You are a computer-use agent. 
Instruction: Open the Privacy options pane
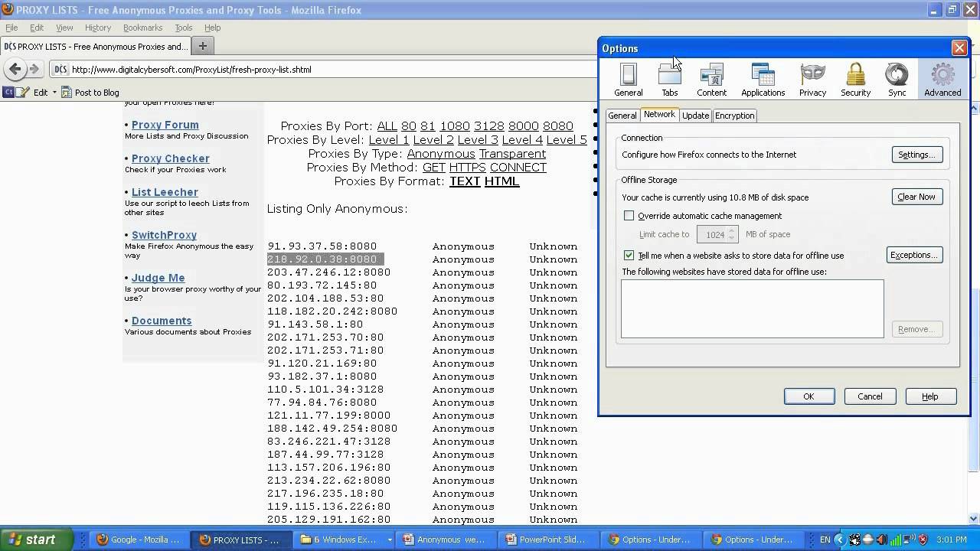tap(812, 80)
